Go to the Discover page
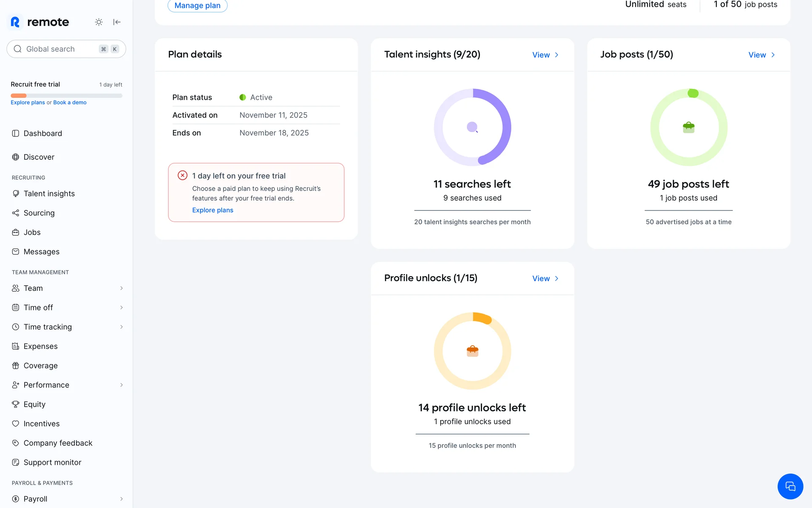This screenshot has height=508, width=812. click(x=39, y=157)
